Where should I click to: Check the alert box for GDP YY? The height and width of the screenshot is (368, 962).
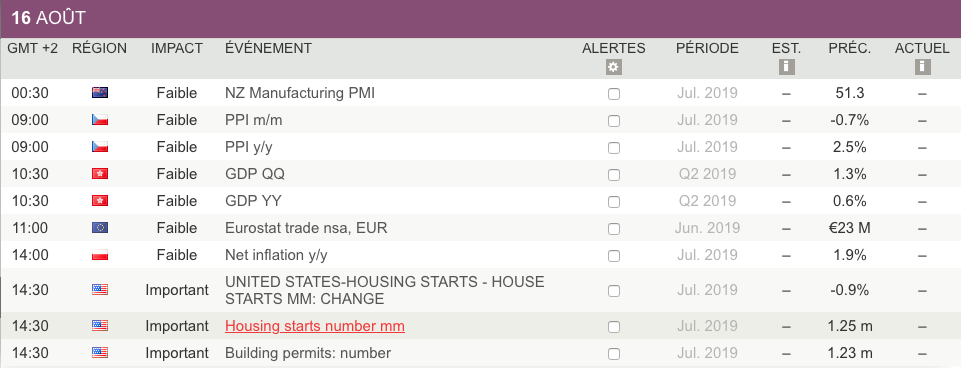tap(614, 202)
